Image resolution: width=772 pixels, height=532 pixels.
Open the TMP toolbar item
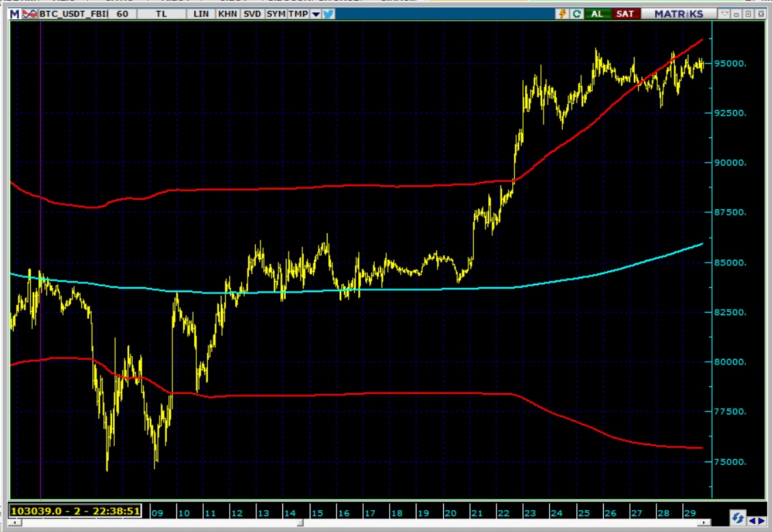tap(297, 14)
